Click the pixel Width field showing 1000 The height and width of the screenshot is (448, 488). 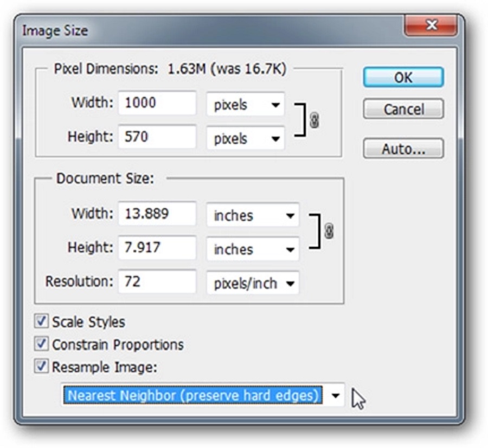pyautogui.click(x=157, y=104)
